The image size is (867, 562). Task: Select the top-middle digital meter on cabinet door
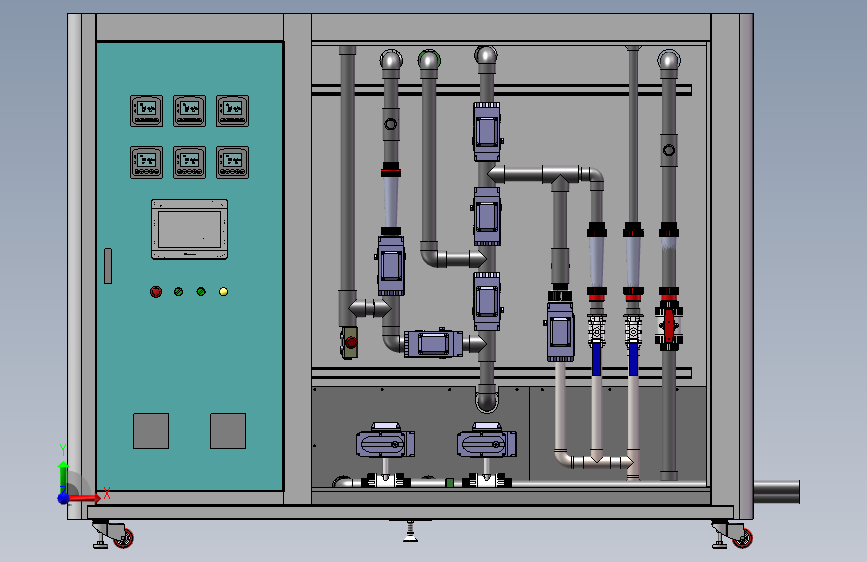pos(190,111)
